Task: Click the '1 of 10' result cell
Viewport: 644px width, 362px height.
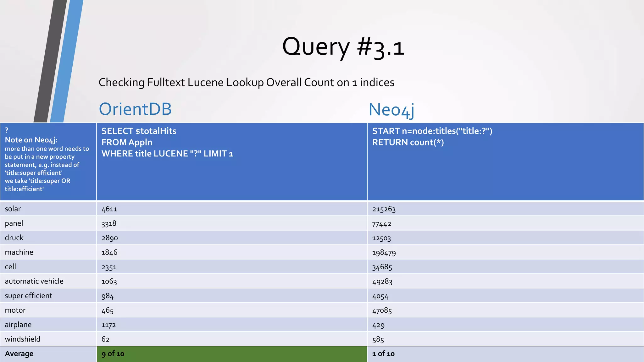Action: click(506, 354)
